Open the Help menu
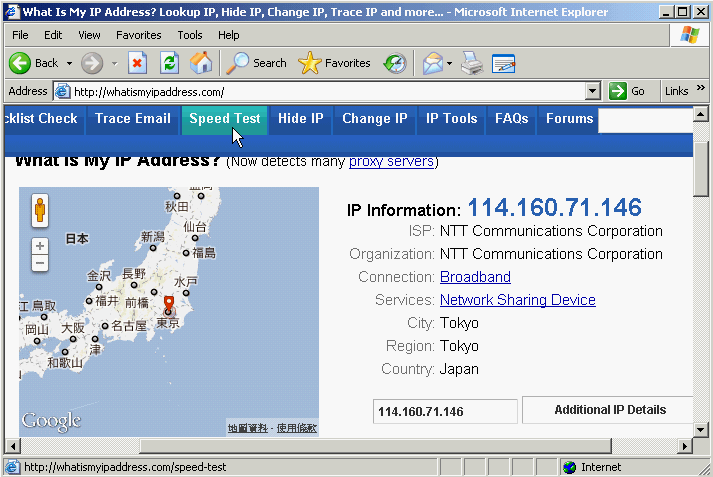 coord(228,35)
